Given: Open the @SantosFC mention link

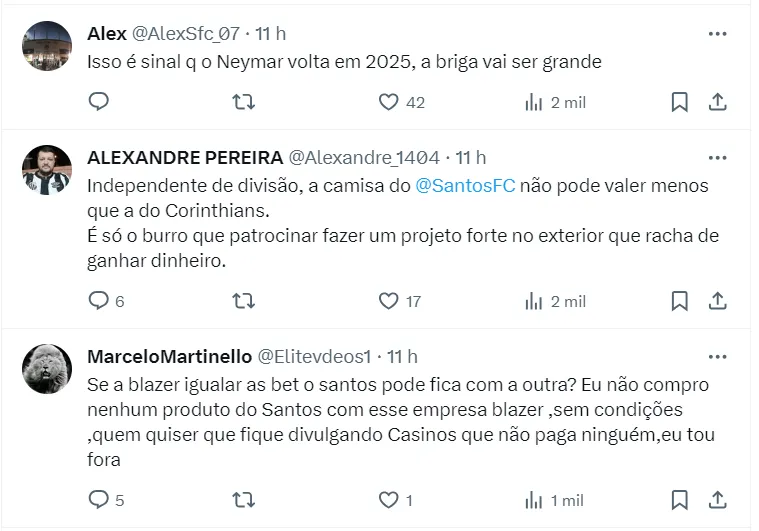Looking at the screenshot, I should click(x=465, y=186).
